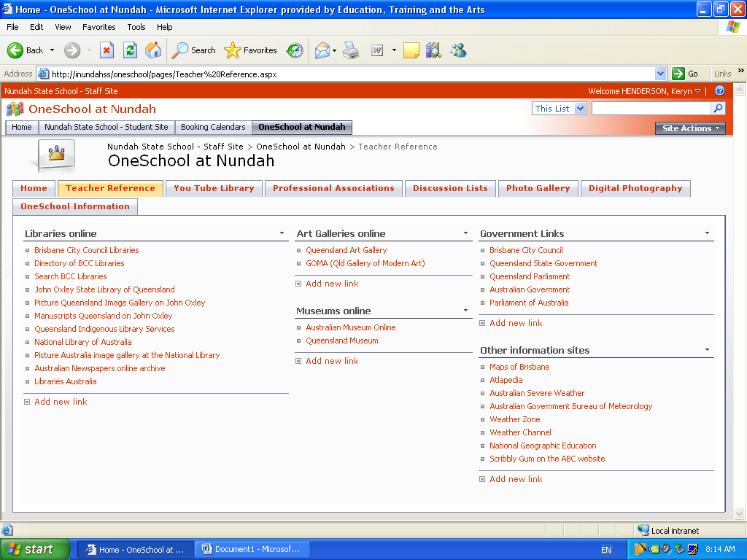
Task: Open Queensland Art Gallery link
Action: point(347,250)
